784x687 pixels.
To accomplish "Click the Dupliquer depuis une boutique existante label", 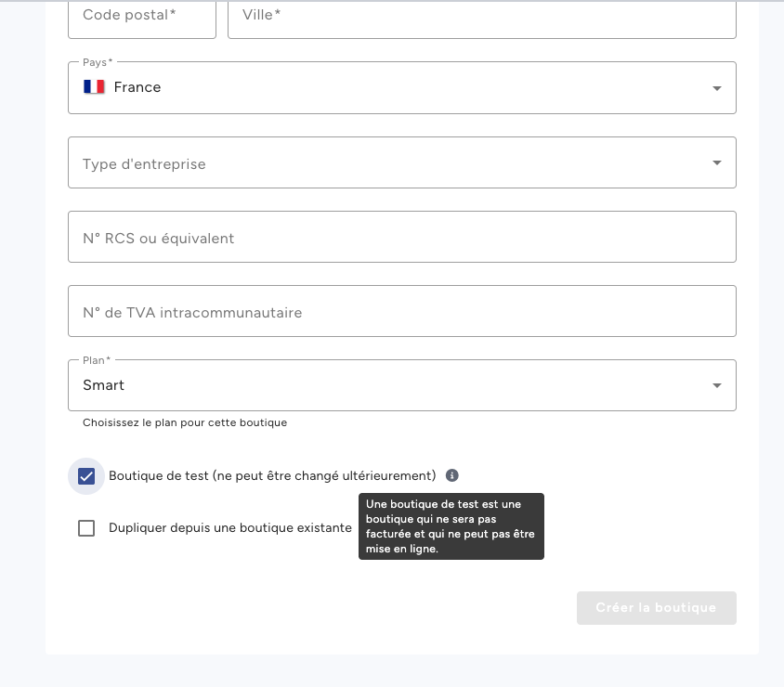I will 229,528.
